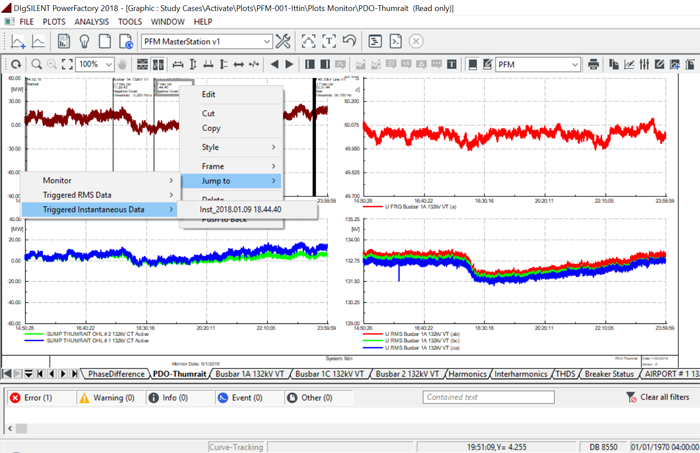Click Clear all filters
This screenshot has height=453, width=700.
coord(659,397)
